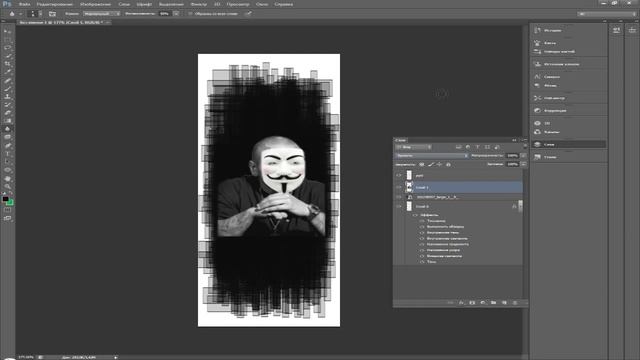The width and height of the screenshot is (640, 360).
Task: Add layer style via fx icon at panel bottom
Action: [x=461, y=302]
